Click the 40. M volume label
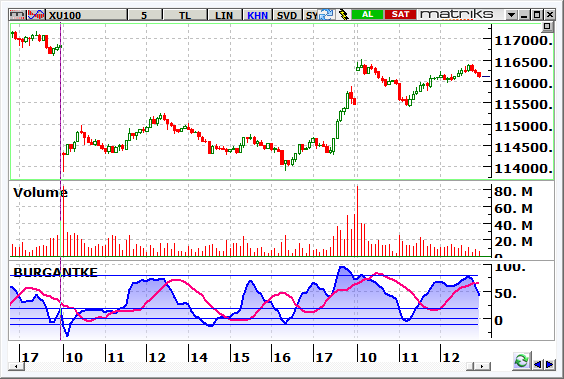Screen dimensions: 564x379 (x=513, y=225)
